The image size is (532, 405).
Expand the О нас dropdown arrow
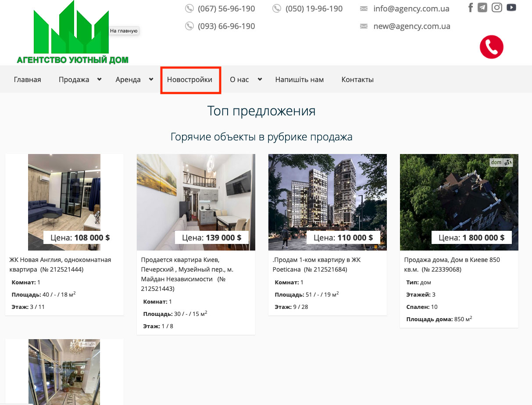coord(260,79)
